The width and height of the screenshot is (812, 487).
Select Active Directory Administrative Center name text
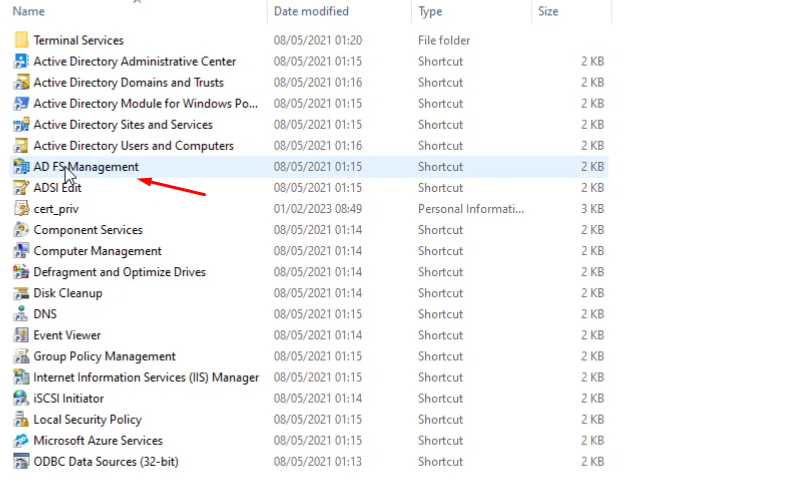point(135,61)
